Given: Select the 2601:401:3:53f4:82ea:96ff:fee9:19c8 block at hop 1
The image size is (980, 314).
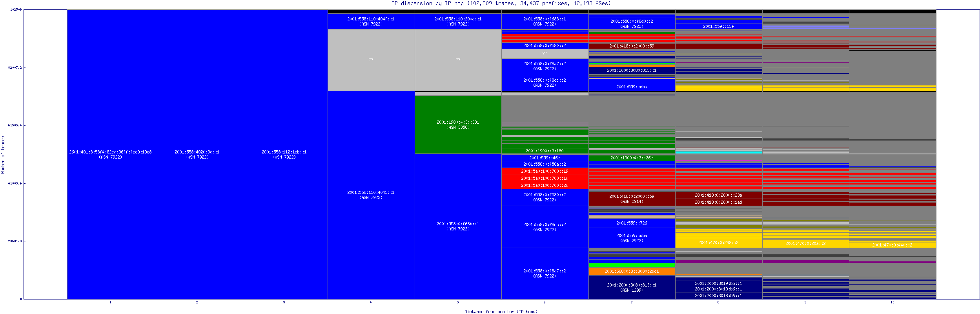Looking at the screenshot, I should click(110, 154).
